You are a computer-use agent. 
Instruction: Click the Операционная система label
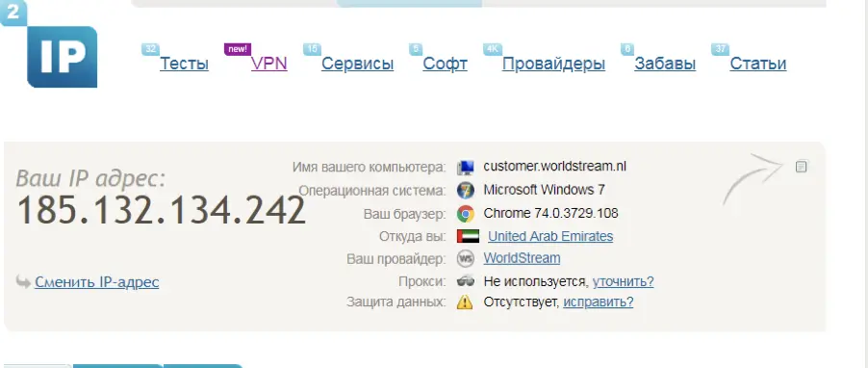pos(372,191)
